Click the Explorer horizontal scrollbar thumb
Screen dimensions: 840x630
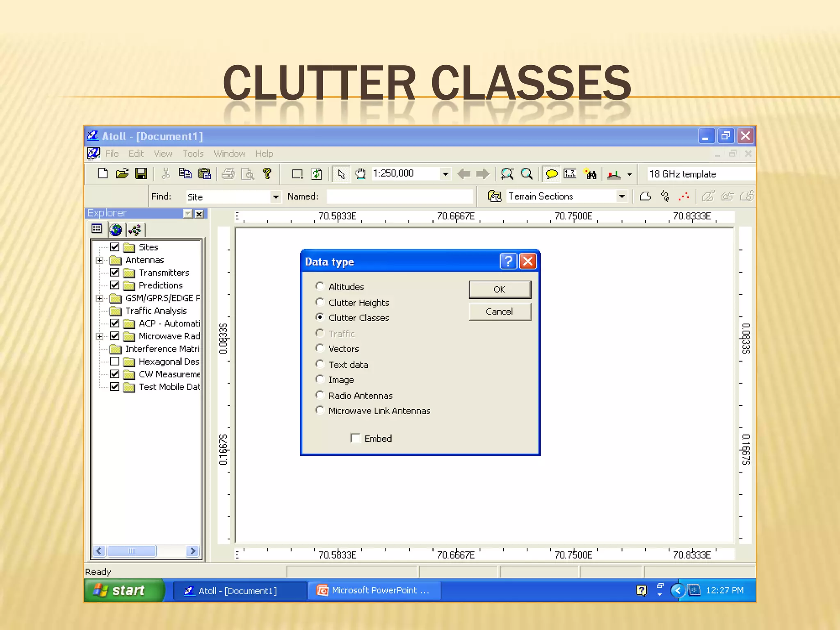point(132,551)
